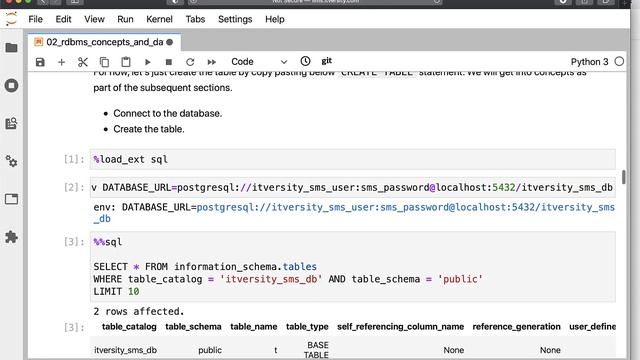This screenshot has width=640, height=360.
Task: Open the cell type Code dropdown
Action: [x=259, y=62]
